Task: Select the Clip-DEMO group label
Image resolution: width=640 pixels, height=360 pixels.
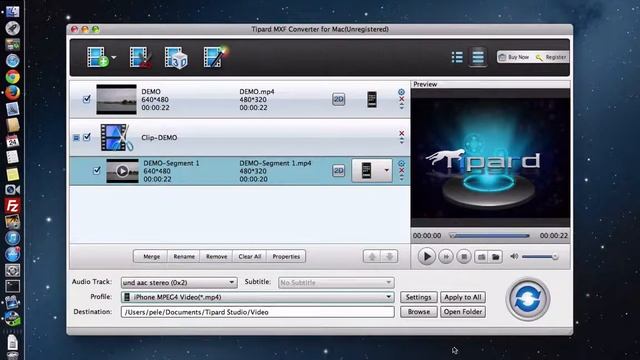Action: pyautogui.click(x=159, y=138)
